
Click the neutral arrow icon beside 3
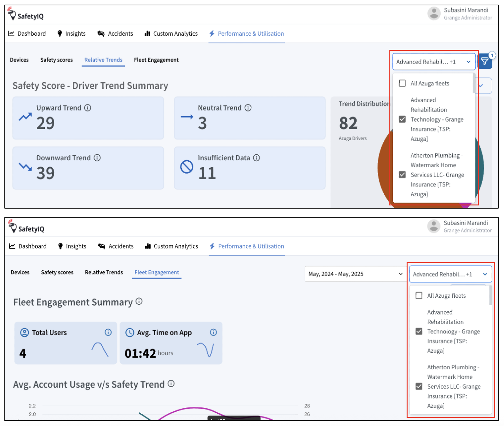pyautogui.click(x=187, y=117)
